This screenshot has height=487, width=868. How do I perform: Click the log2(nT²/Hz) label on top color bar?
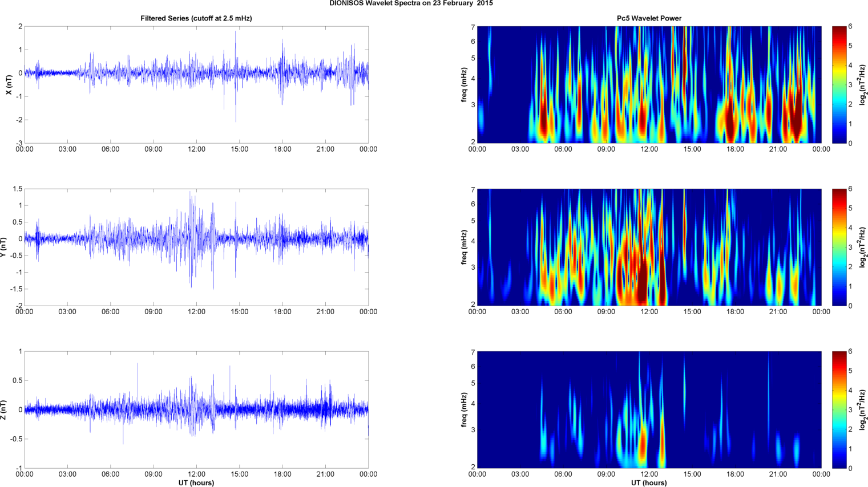(x=863, y=84)
